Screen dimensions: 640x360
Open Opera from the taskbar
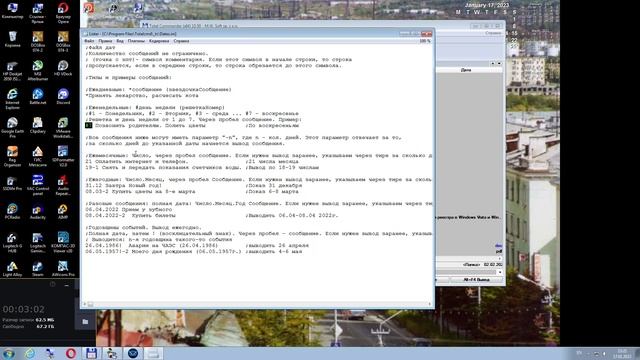(x=71, y=353)
